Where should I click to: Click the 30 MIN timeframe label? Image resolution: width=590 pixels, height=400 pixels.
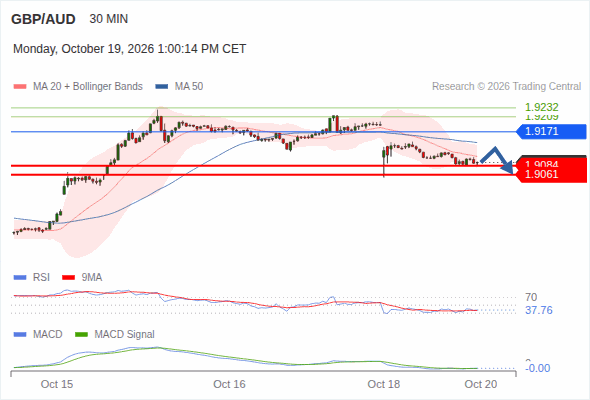109,19
